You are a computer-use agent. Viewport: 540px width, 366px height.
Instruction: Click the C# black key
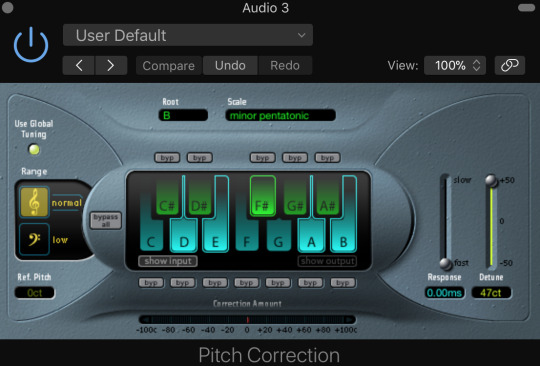167,197
